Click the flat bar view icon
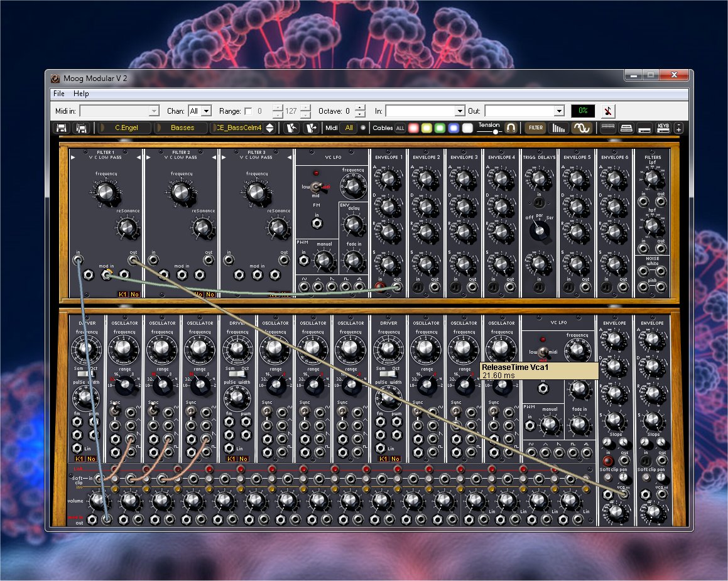This screenshot has width=728, height=581. (x=644, y=129)
